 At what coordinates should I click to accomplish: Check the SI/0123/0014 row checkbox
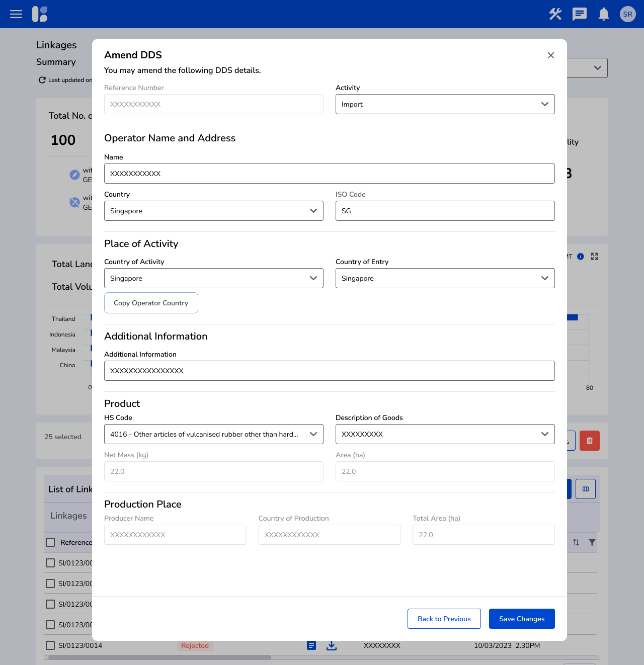[x=50, y=645]
